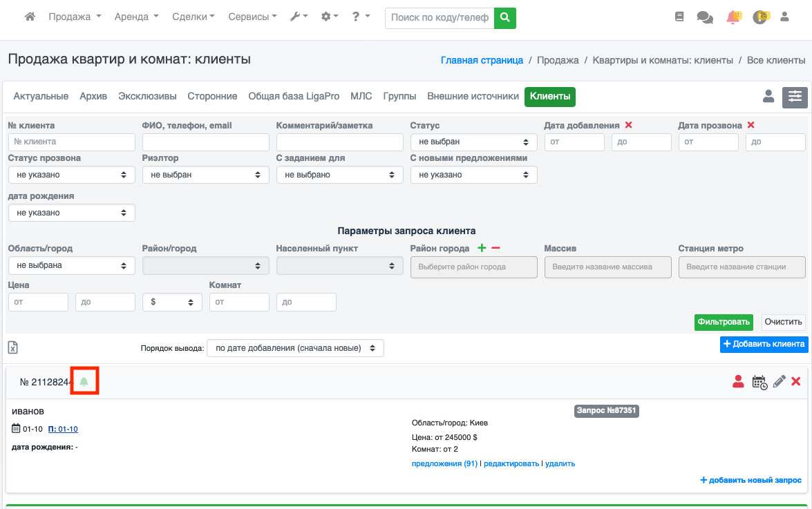This screenshot has width=812, height=509.
Task: Click the pencil edit icon for client
Action: (780, 381)
